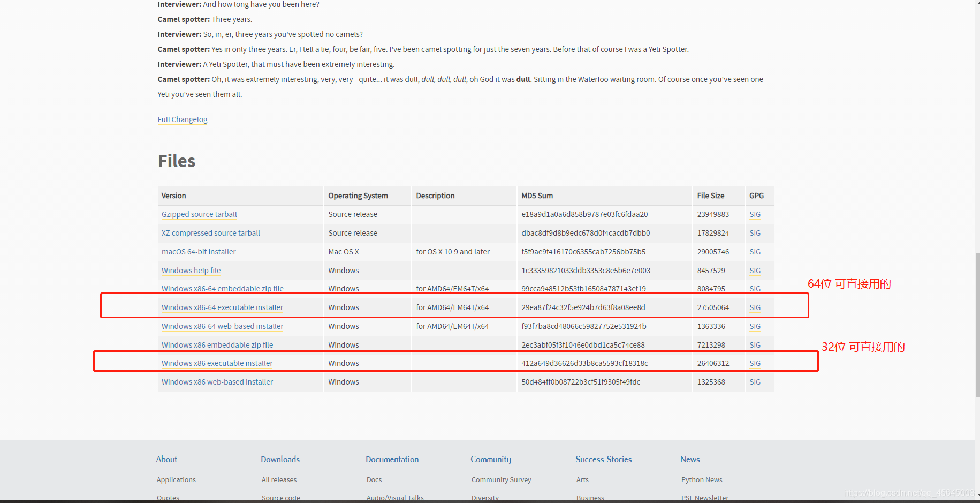Image resolution: width=980 pixels, height=503 pixels.
Task: Select MD5 sum 50d484ff0b08722b3cf51f9305f49fdc
Action: coord(581,382)
